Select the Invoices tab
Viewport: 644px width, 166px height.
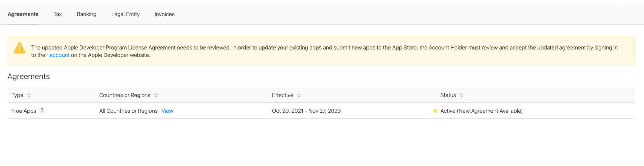164,14
